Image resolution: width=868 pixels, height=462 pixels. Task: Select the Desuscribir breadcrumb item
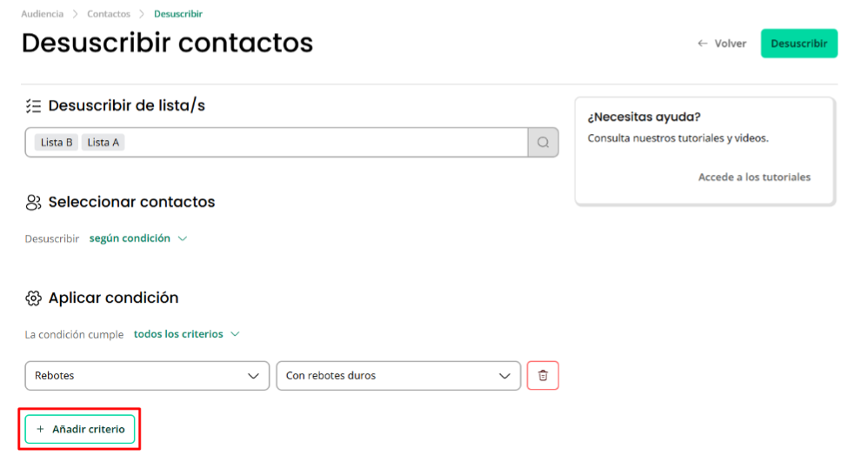tap(178, 14)
